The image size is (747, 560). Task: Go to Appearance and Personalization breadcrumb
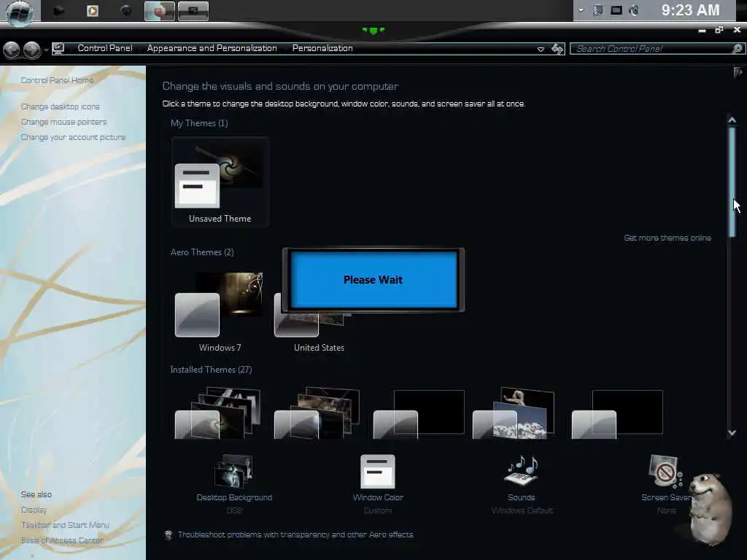click(212, 48)
